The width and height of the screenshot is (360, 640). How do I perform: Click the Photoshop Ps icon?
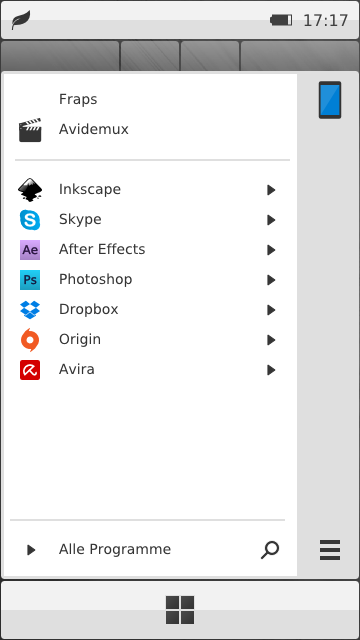30,280
